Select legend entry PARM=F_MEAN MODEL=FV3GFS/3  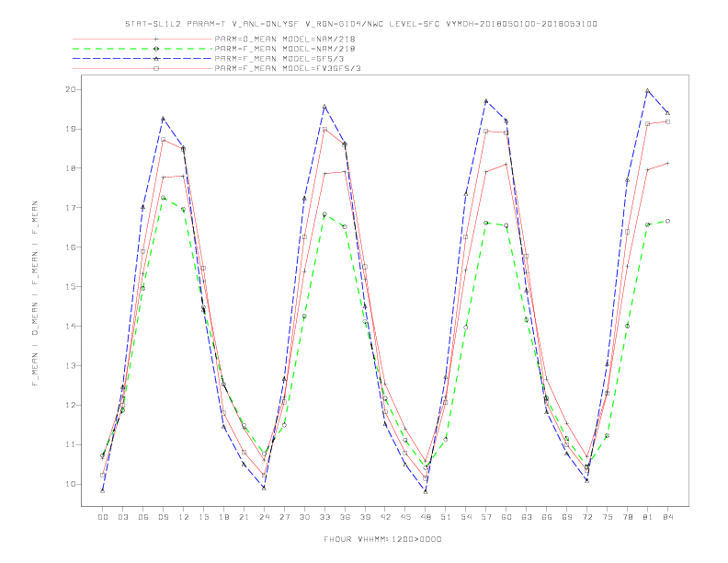click(x=288, y=68)
